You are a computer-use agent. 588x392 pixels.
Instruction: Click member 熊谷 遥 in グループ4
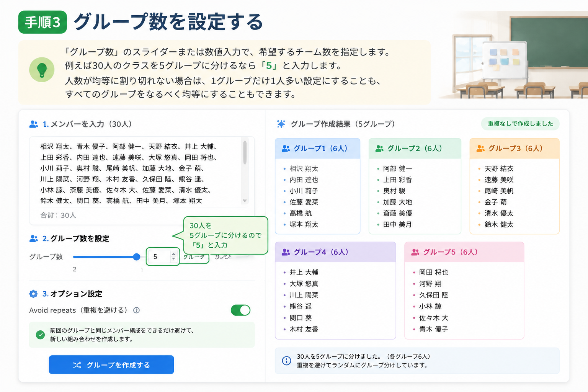click(x=301, y=307)
